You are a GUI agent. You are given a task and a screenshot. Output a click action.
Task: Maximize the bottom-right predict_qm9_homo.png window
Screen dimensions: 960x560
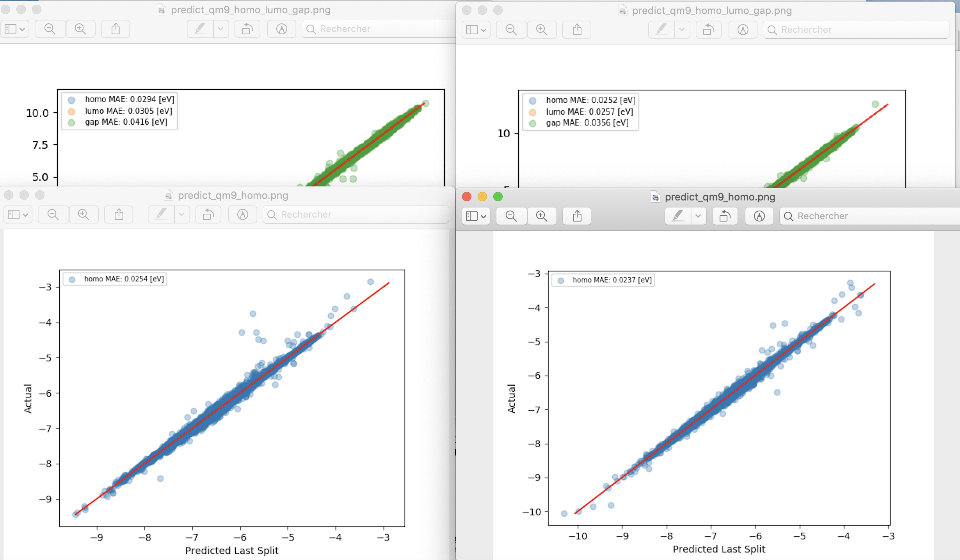pyautogui.click(x=498, y=197)
